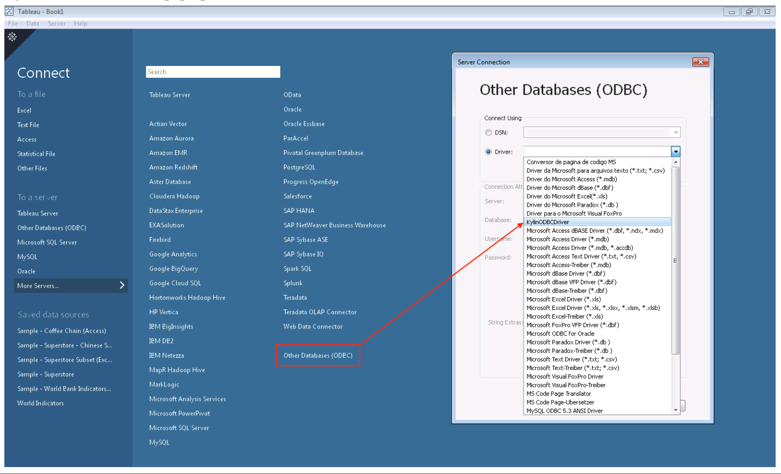Click Tableau Server in left sidebar
The image size is (781, 474).
(x=38, y=213)
